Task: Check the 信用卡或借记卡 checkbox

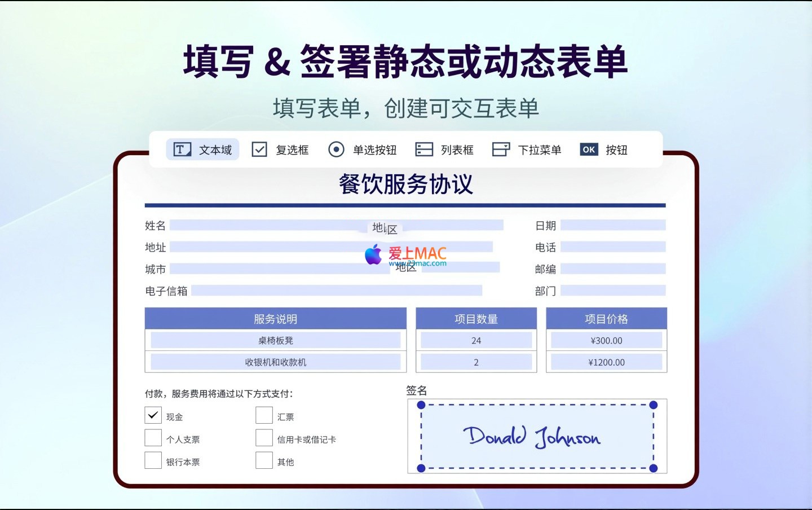Action: coord(264,438)
